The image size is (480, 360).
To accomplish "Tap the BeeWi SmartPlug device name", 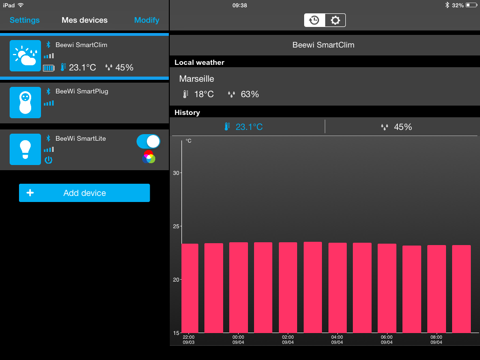I will pyautogui.click(x=82, y=91).
